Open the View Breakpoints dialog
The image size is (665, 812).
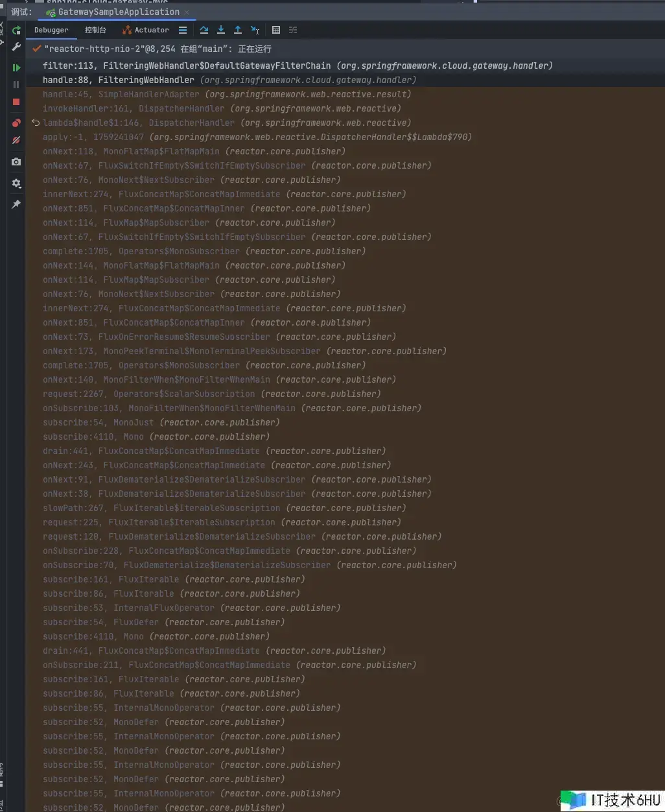[x=16, y=123]
